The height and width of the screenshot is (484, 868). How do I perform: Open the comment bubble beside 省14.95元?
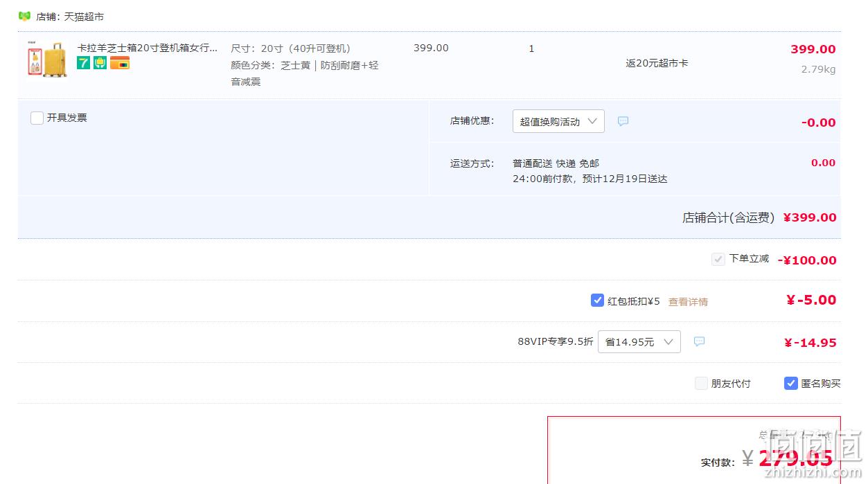pos(699,341)
